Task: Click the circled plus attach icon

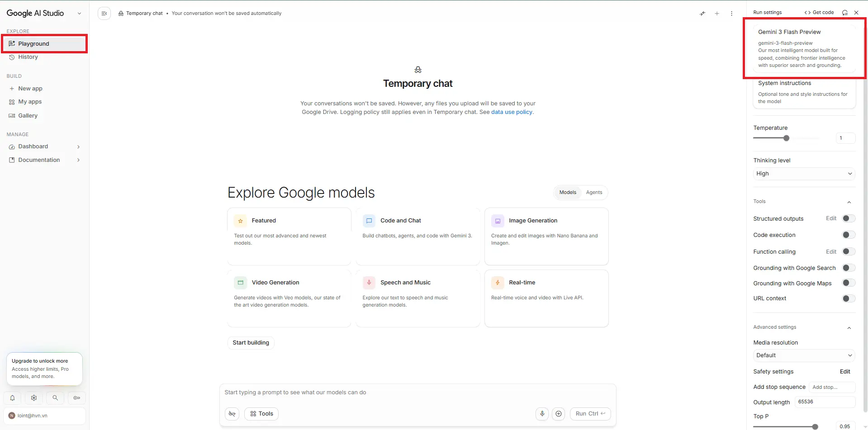Action: click(559, 414)
